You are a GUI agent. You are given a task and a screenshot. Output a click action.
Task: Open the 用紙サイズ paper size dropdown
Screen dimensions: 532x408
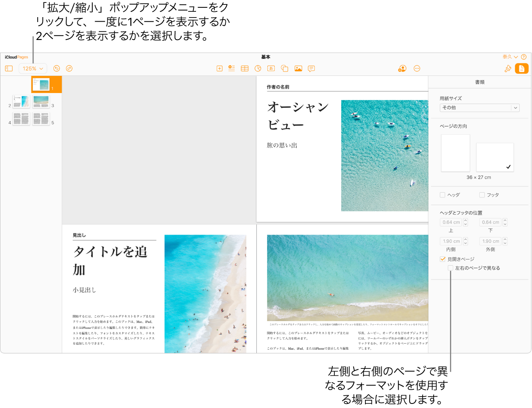[479, 108]
